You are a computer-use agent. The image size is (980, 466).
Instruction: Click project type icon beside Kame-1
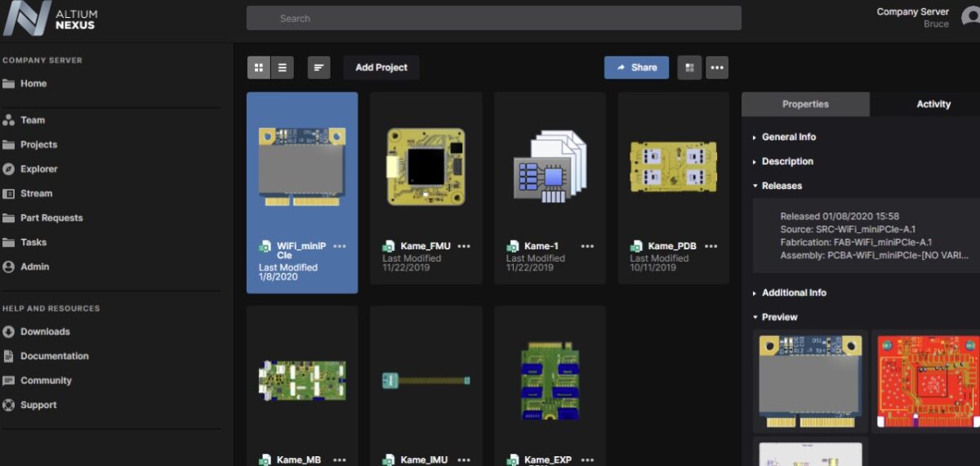point(513,246)
